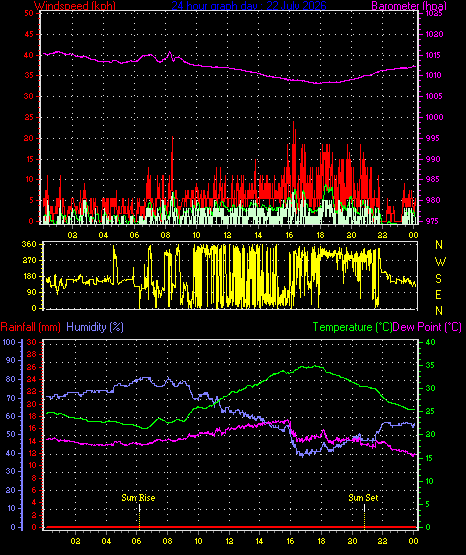
Task: Click the 70 value on humidity axis
Action: click(11, 398)
